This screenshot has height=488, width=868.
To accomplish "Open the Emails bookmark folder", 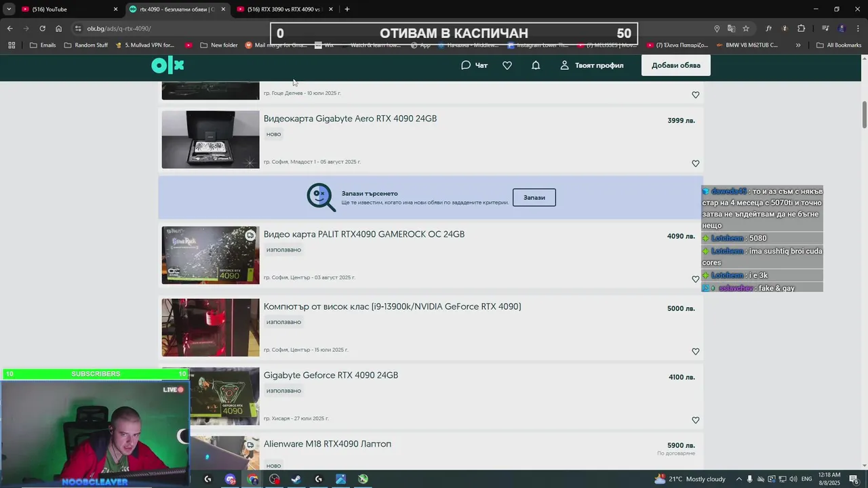I will pos(43,45).
